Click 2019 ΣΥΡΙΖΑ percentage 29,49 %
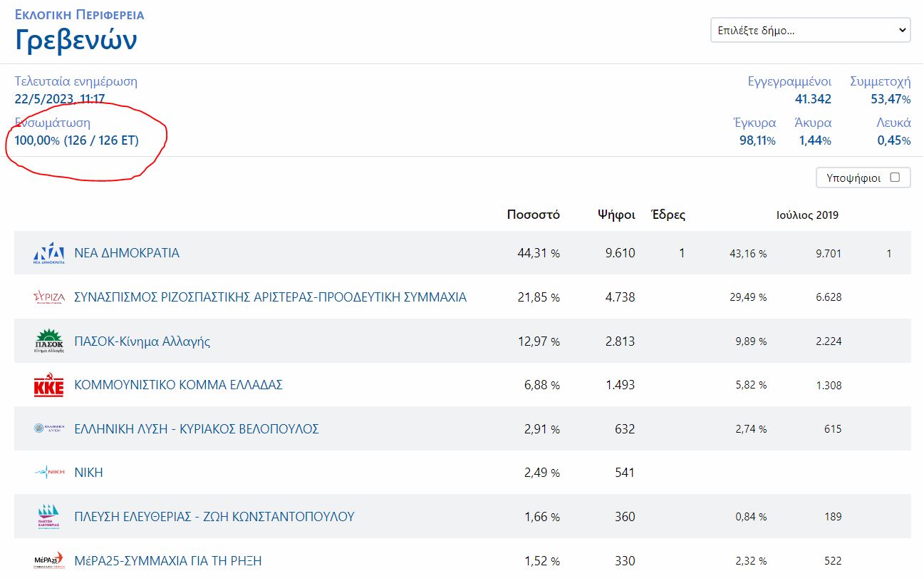 [748, 297]
